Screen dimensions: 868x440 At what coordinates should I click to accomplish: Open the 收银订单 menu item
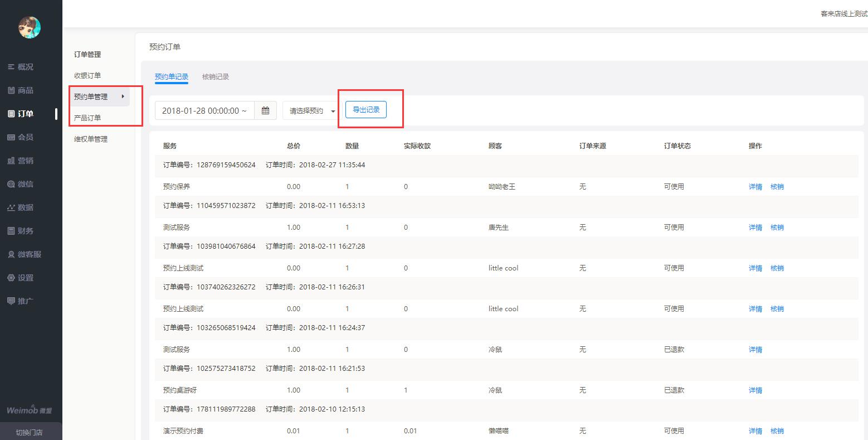(x=87, y=75)
